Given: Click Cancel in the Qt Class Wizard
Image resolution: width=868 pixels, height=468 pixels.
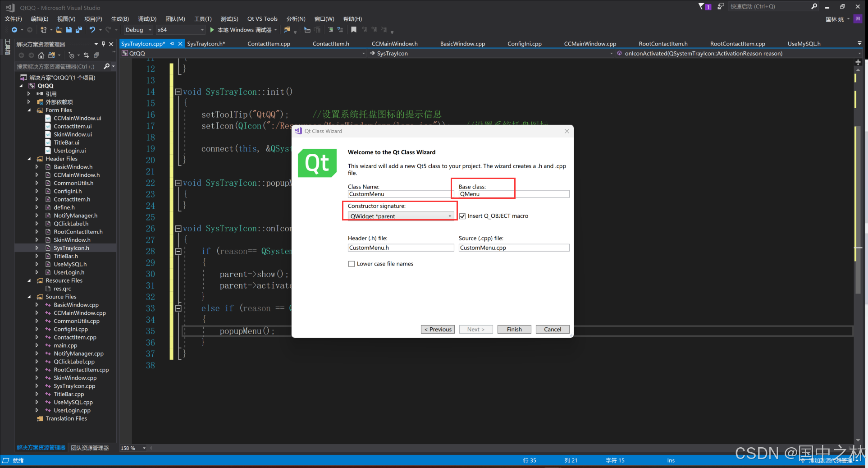Looking at the screenshot, I should coord(553,330).
